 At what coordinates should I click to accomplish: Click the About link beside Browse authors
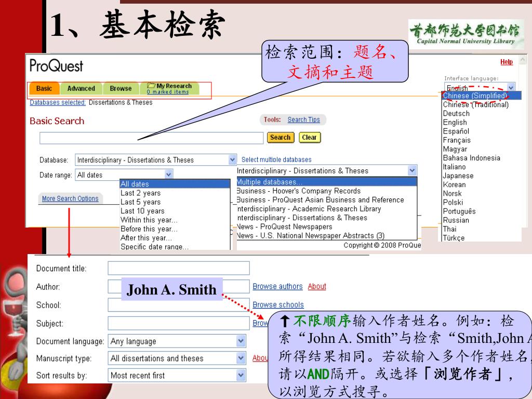tap(317, 286)
